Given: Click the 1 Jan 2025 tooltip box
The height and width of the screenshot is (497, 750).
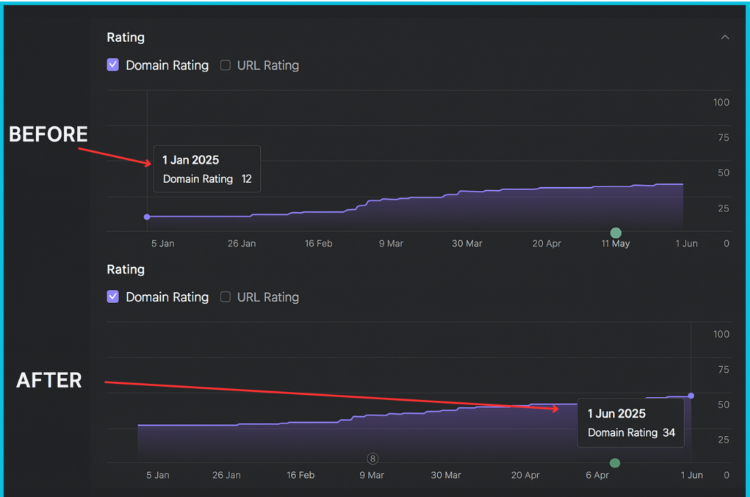Looking at the screenshot, I should click(207, 169).
